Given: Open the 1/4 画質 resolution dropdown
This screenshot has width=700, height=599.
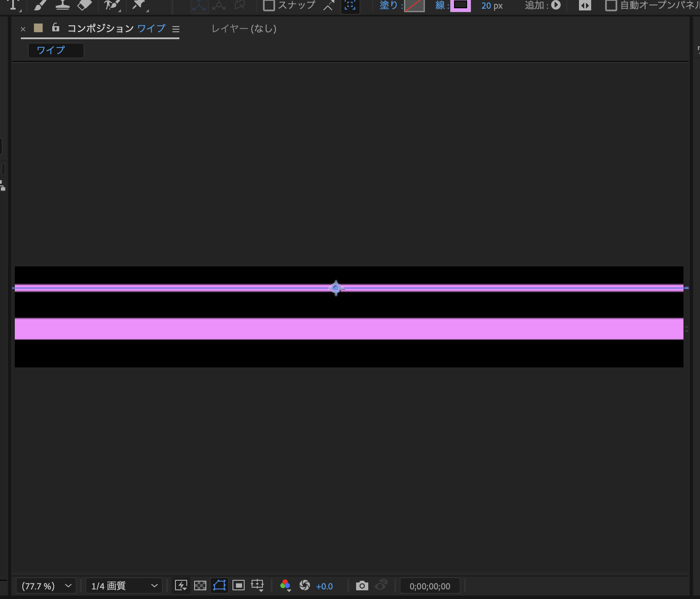Looking at the screenshot, I should click(x=124, y=586).
